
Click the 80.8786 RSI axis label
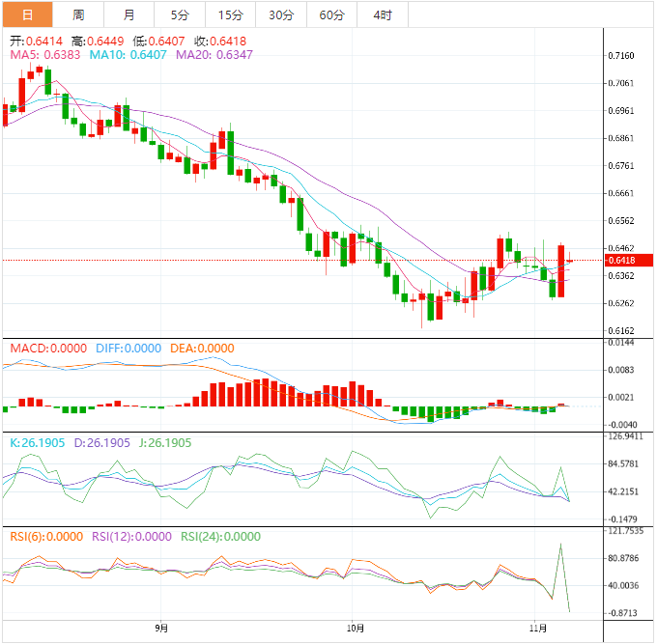[x=623, y=558]
